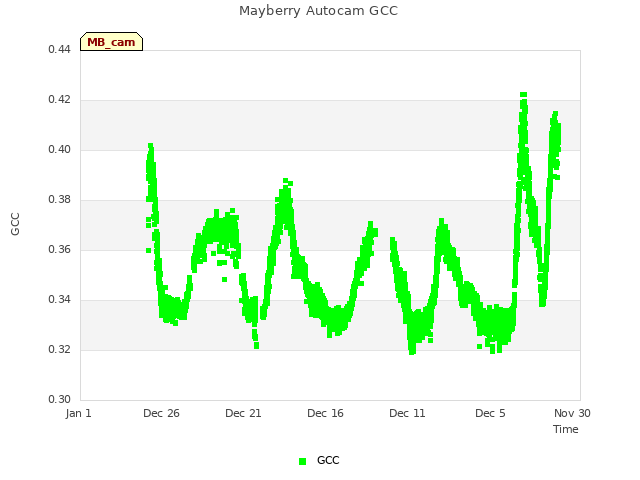
Task: Click the Dec 26 axis label
Action: click(x=161, y=413)
